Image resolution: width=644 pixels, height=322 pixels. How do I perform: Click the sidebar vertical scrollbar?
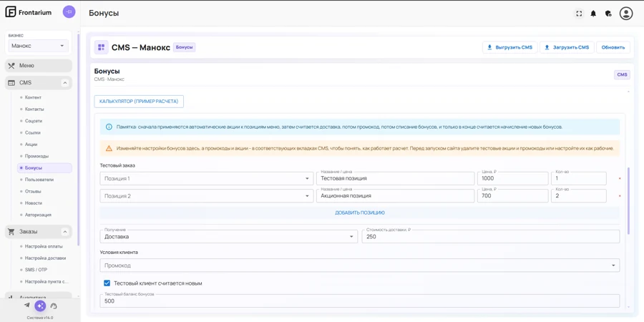point(78,140)
